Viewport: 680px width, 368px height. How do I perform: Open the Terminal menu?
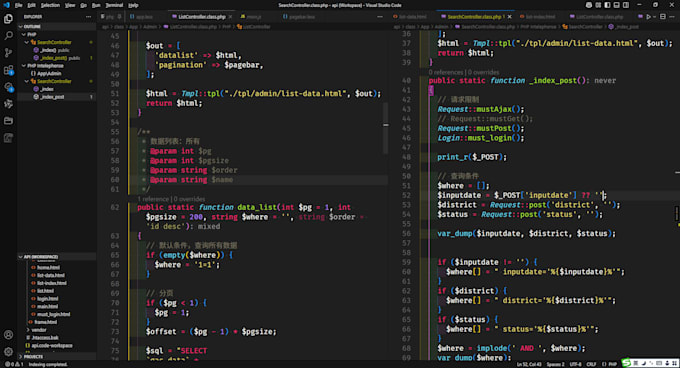[114, 5]
